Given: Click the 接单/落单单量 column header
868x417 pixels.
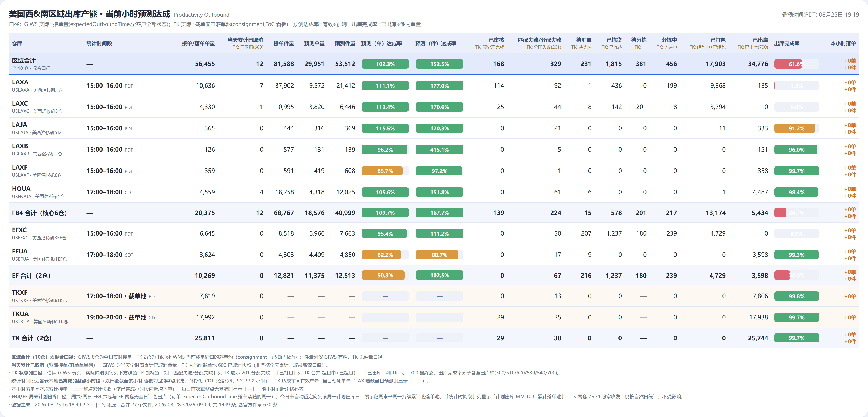Looking at the screenshot, I should (x=198, y=43).
